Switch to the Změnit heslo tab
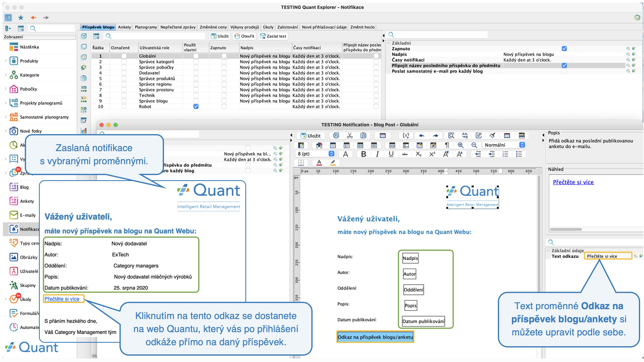This screenshot has height=362, width=644. pyautogui.click(x=362, y=27)
